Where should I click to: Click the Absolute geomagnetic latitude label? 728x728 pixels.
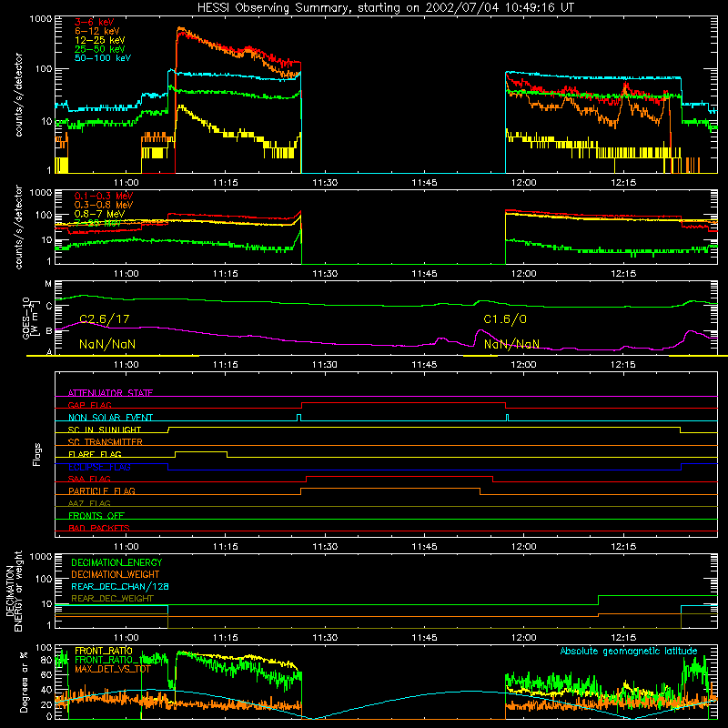629,652
